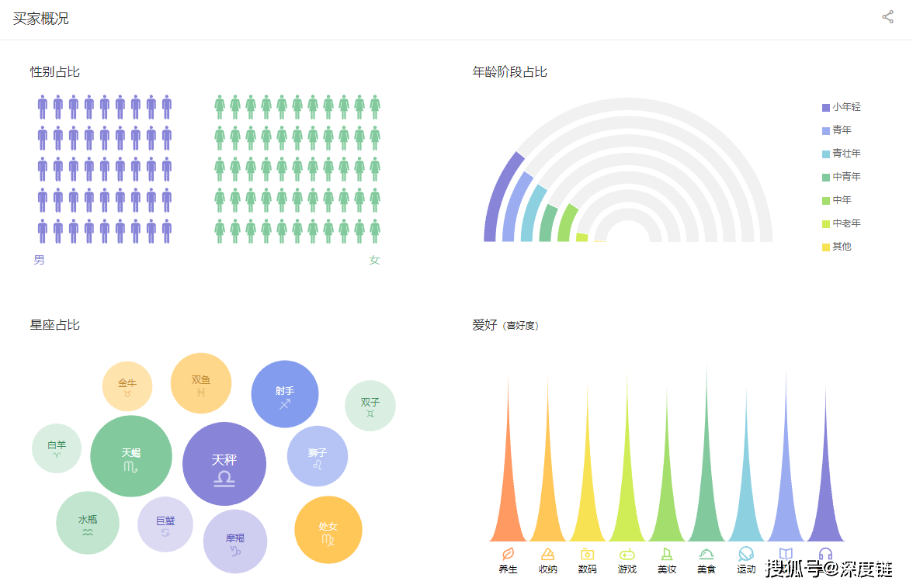The height and width of the screenshot is (588, 913).
Task: Click the headphones hobby icon
Action: pyautogui.click(x=825, y=554)
